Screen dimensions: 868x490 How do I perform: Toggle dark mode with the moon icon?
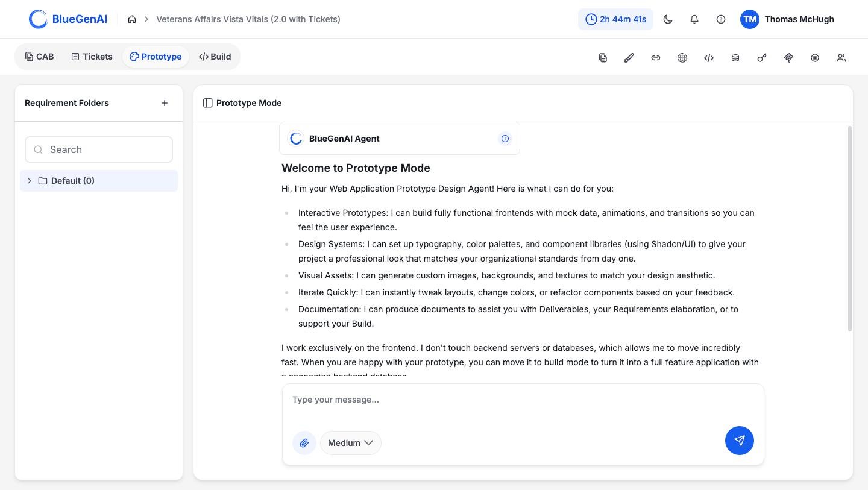(x=668, y=19)
